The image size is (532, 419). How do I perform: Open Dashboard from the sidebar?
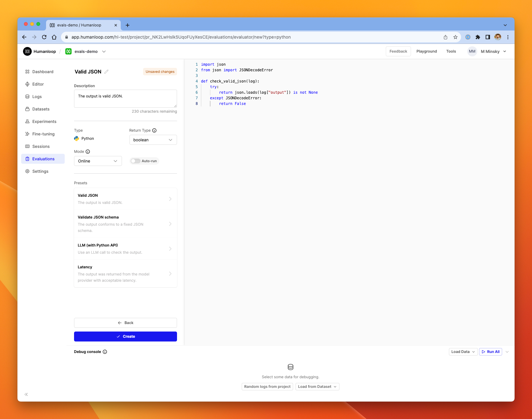click(x=43, y=72)
